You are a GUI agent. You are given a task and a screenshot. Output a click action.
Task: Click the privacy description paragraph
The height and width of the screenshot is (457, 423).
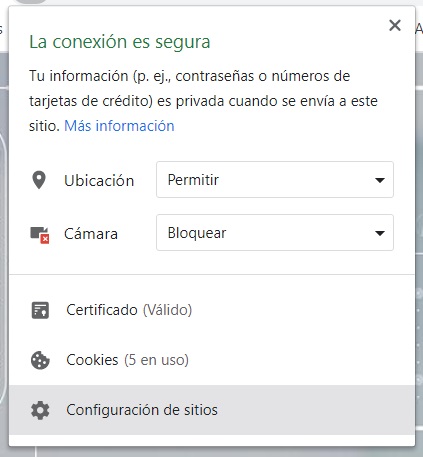click(x=203, y=101)
